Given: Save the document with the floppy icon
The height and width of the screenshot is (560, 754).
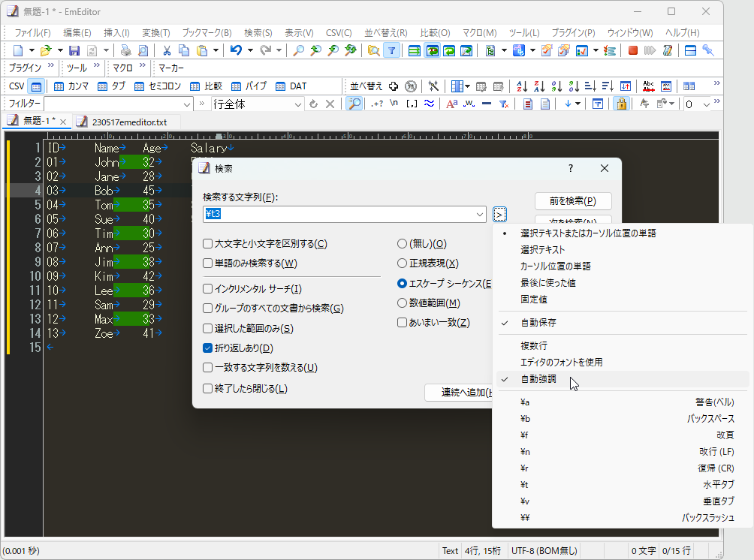Looking at the screenshot, I should click(74, 50).
